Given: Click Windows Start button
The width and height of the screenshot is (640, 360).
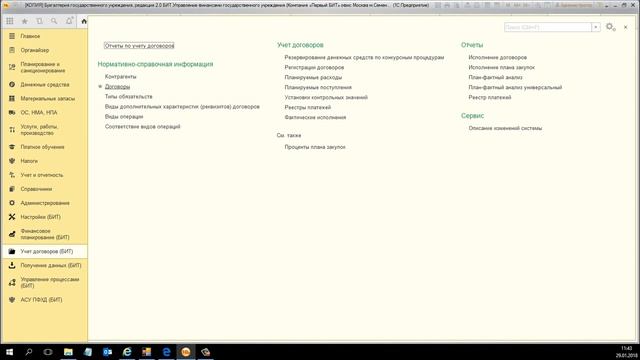Looking at the screenshot, I should (9, 352).
